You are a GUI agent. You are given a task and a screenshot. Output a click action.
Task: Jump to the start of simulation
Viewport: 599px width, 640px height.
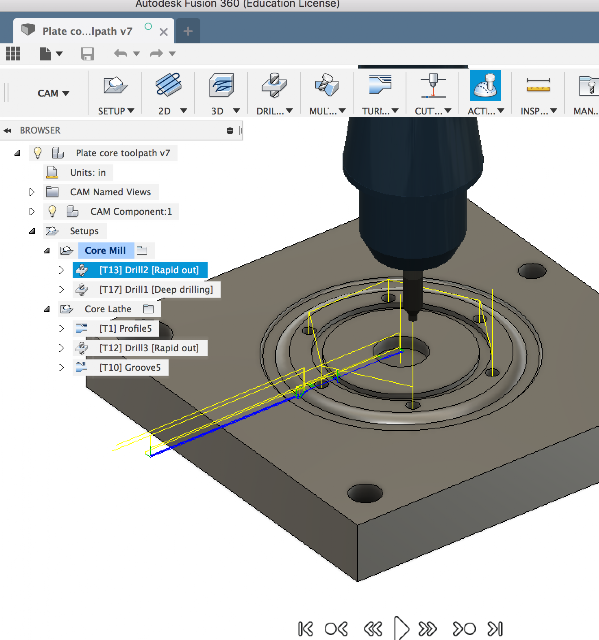pyautogui.click(x=305, y=629)
